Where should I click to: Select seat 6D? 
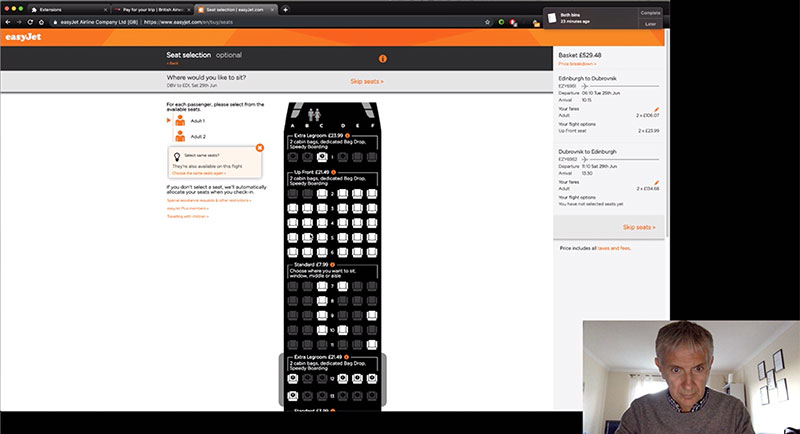point(342,252)
